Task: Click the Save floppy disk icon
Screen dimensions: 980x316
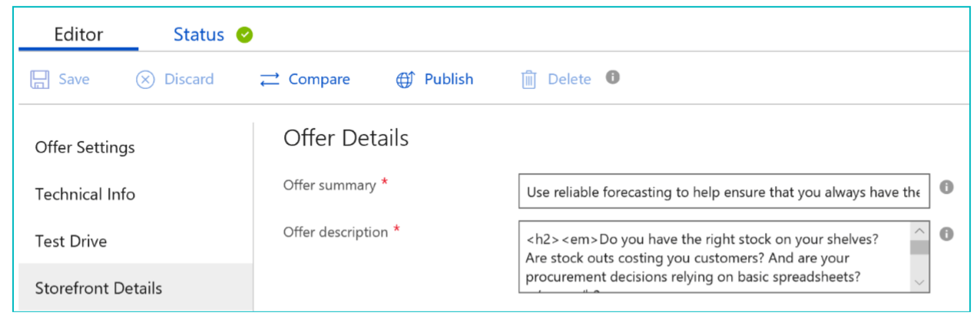Action: tap(39, 79)
